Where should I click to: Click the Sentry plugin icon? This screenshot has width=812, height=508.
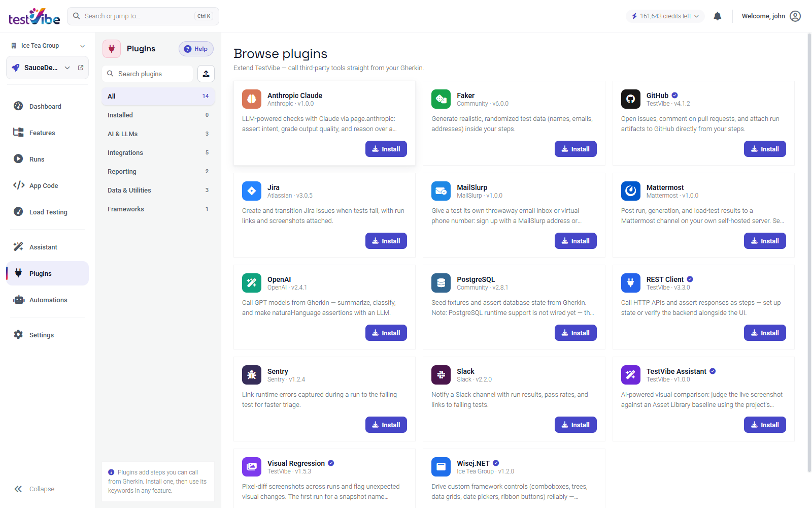tap(252, 375)
